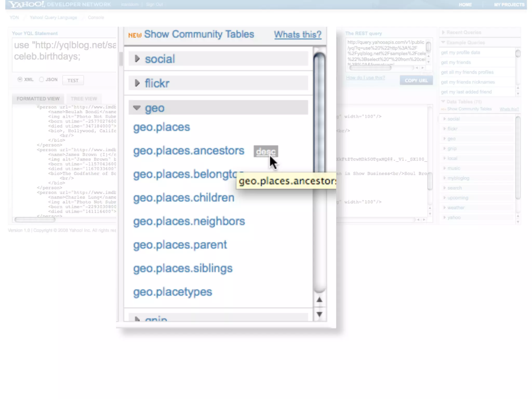Select geo.places.ancestors table
Image resolution: width=532 pixels, height=399 pixels.
[189, 151]
